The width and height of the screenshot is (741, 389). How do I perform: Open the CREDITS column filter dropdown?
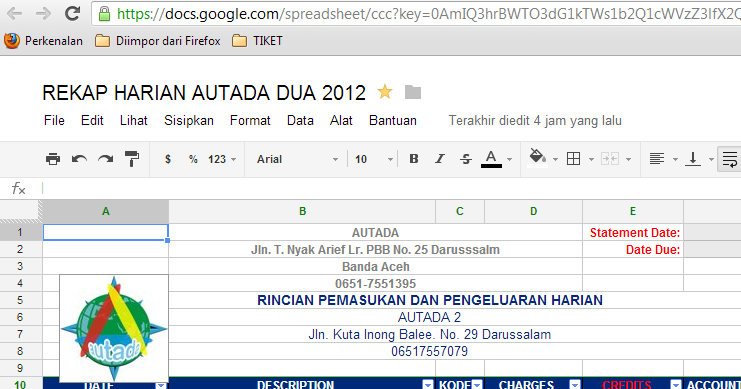tap(676, 384)
